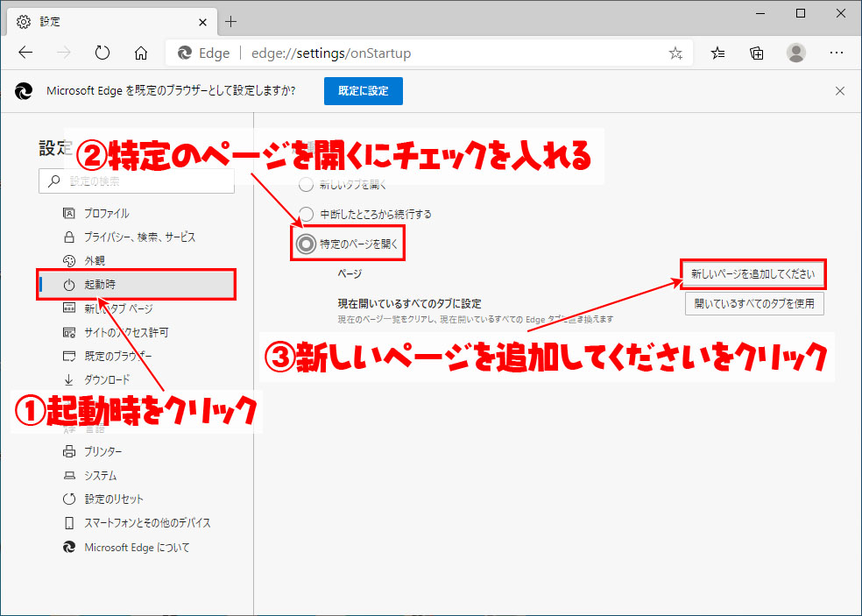Click the profile avatar icon in the toolbar

coord(796,53)
